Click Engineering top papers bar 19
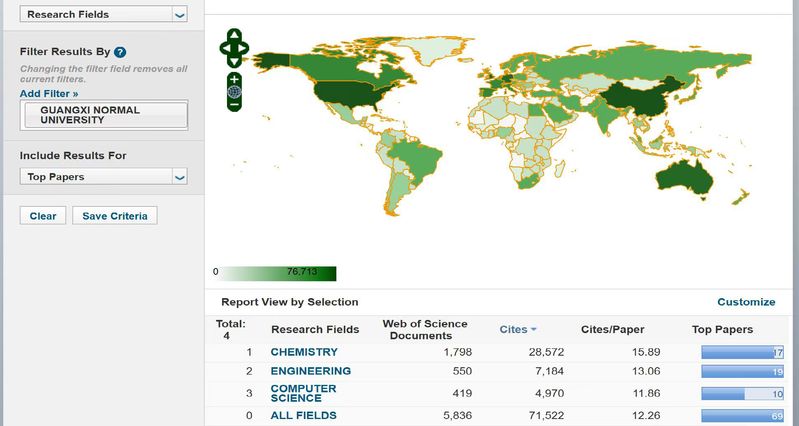 pyautogui.click(x=742, y=371)
